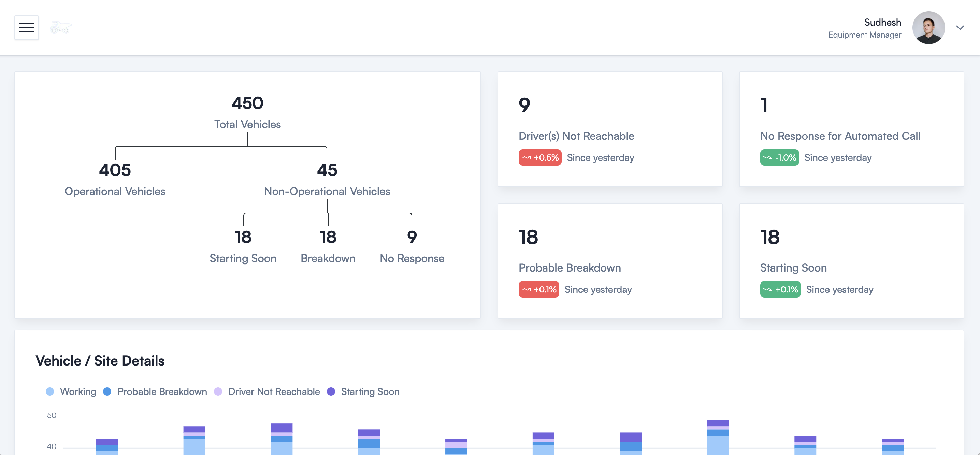Click the red +0.5% trend badge
The width and height of the screenshot is (980, 455).
click(540, 157)
